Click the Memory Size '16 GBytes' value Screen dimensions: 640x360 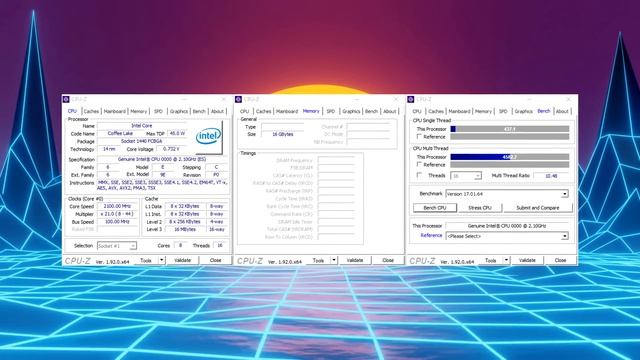click(282, 134)
